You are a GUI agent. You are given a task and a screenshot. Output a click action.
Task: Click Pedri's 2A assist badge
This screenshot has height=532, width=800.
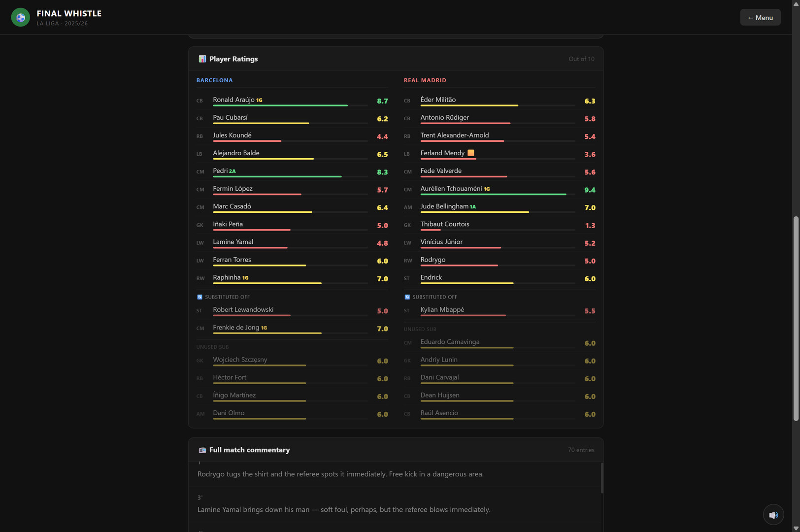pyautogui.click(x=233, y=171)
